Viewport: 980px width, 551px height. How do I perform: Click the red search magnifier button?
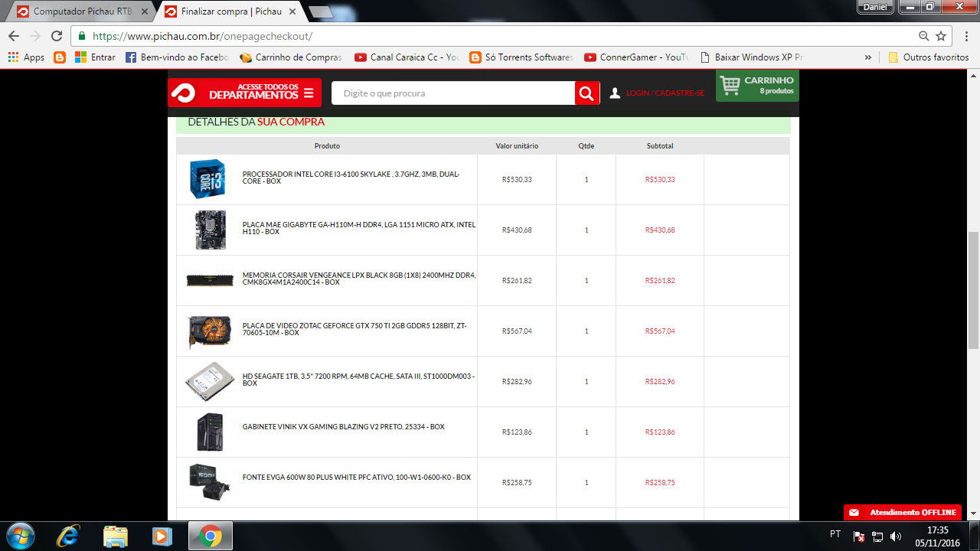pos(587,93)
